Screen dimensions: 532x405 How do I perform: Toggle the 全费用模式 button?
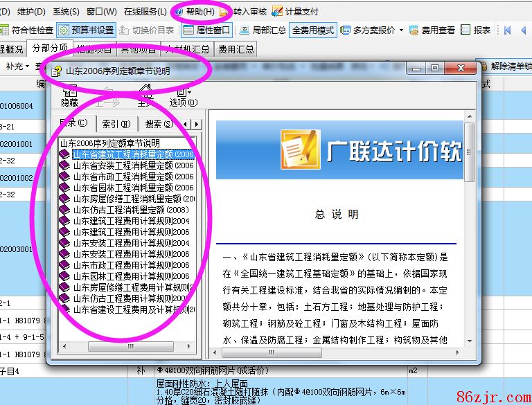[313, 30]
